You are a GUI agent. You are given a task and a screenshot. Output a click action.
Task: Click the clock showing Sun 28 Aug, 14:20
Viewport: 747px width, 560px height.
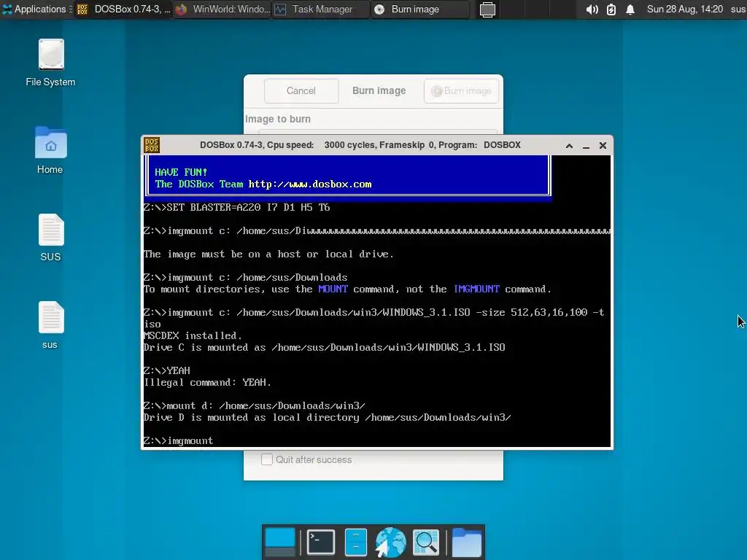(684, 9)
